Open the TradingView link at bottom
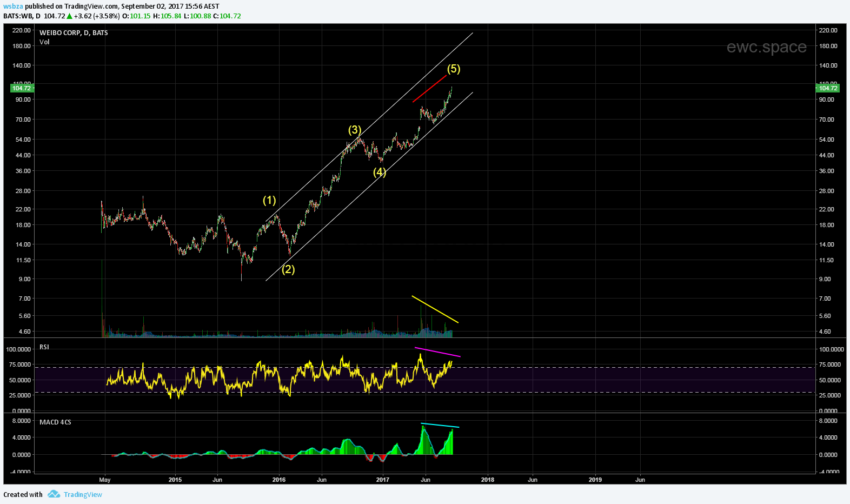The width and height of the screenshot is (850, 504). (83, 494)
